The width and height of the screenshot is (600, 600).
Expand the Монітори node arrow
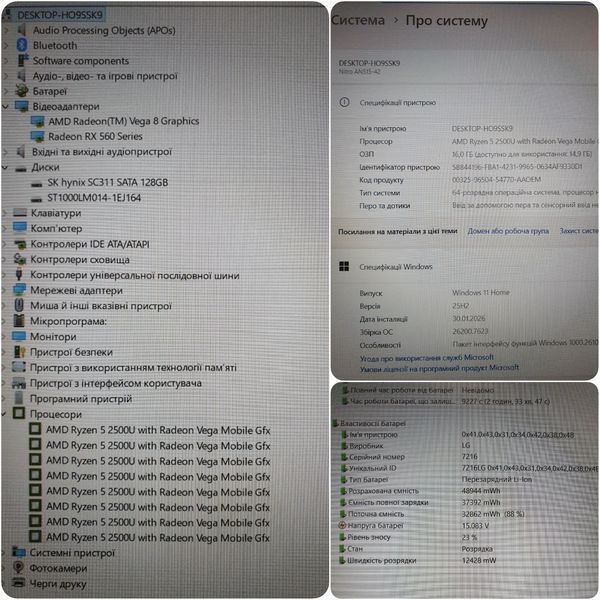[x=4, y=337]
